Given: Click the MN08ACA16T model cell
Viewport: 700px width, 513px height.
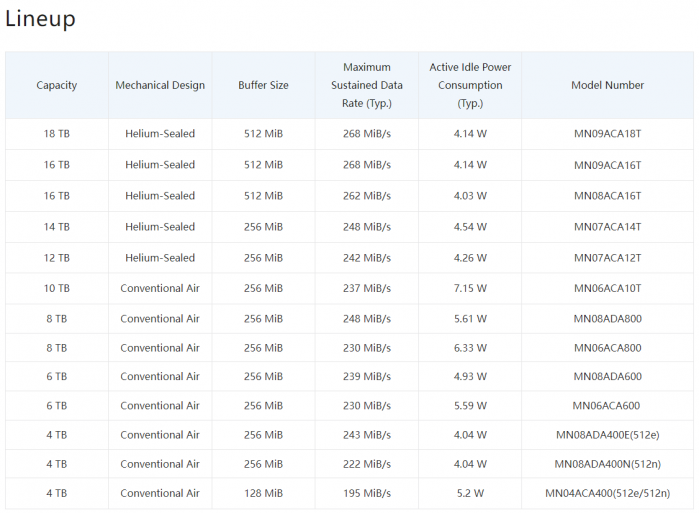Looking at the screenshot, I should point(608,196).
